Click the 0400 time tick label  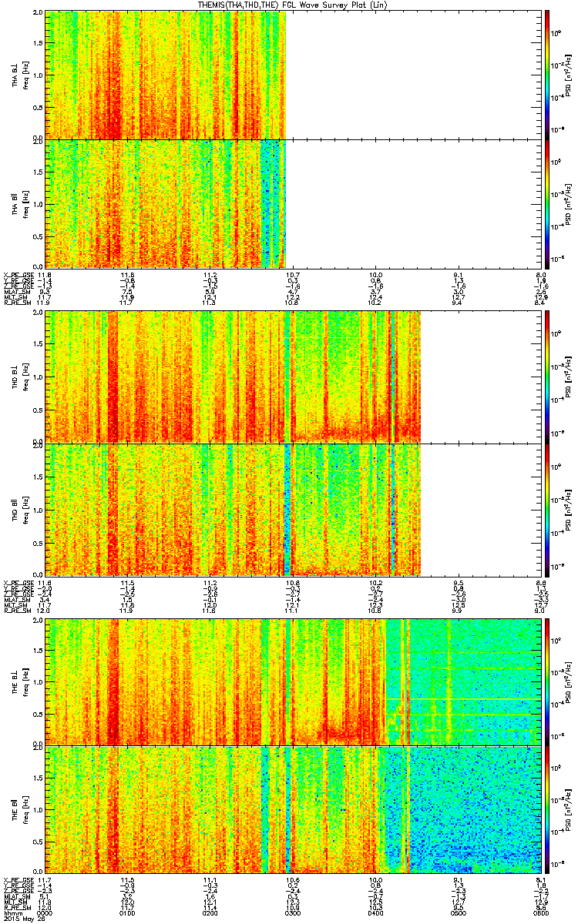click(375, 913)
